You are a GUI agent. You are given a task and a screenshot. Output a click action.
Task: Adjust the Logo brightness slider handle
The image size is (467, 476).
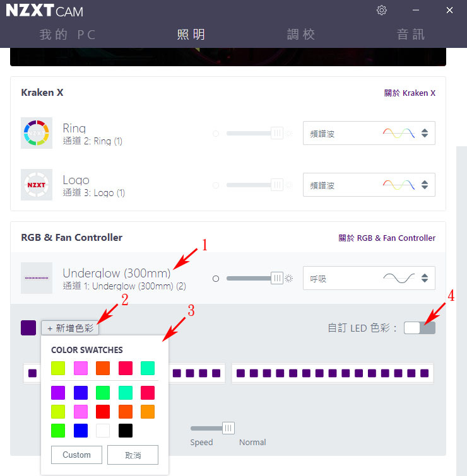pos(277,185)
